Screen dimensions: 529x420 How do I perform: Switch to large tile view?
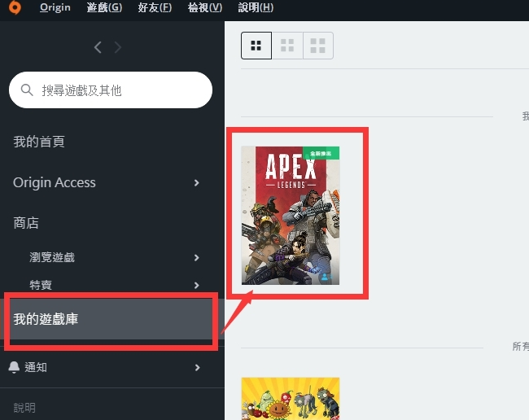[x=317, y=46]
